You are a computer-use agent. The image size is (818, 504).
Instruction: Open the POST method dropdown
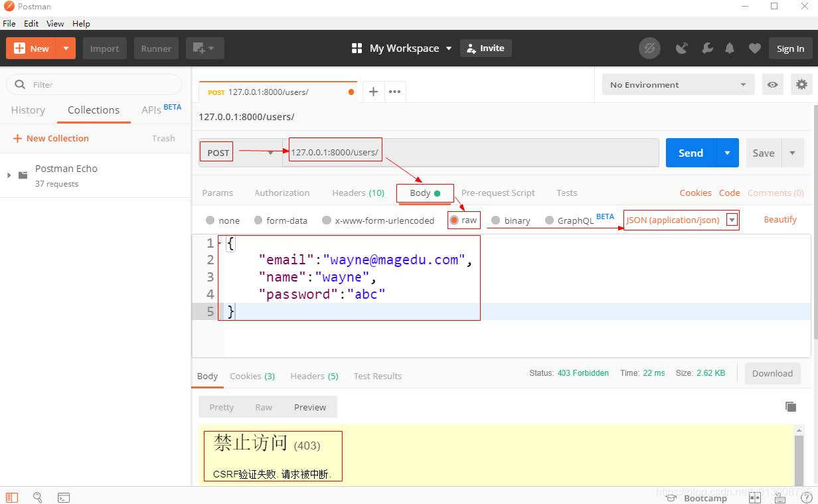pos(240,153)
